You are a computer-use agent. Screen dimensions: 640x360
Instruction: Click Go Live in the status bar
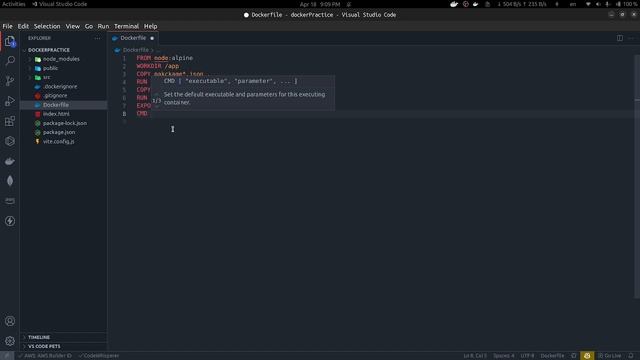pos(609,356)
